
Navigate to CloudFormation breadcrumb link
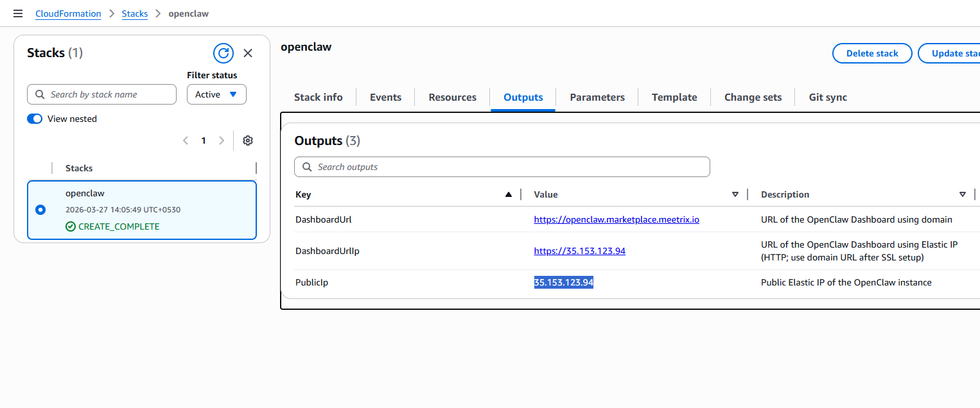point(68,13)
